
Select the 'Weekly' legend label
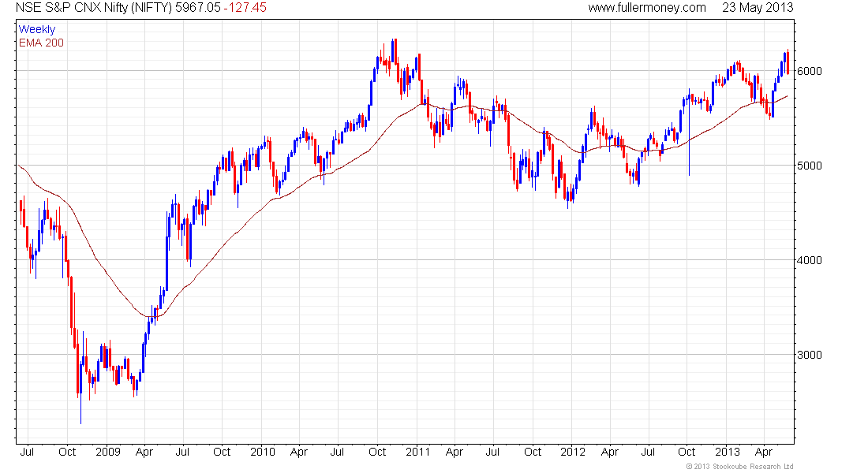(x=37, y=29)
